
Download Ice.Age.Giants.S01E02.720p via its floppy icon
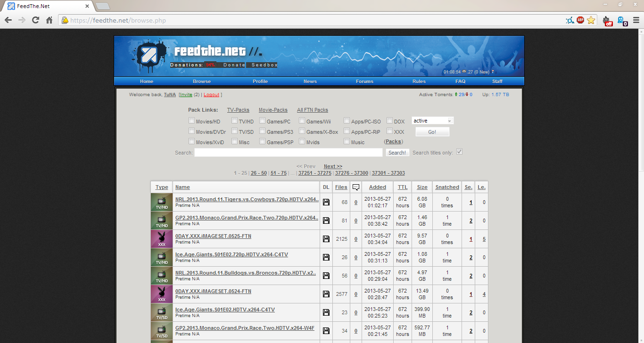326,257
